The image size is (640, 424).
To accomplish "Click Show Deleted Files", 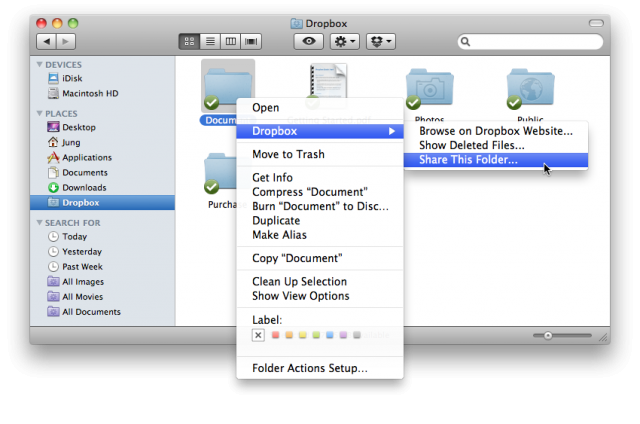I will [496, 145].
